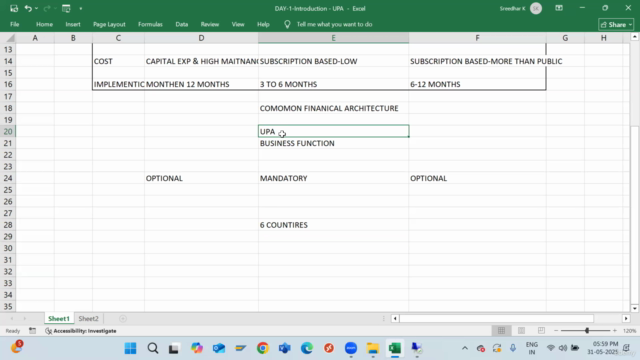
Task: Select the COST cell
Action: click(x=118, y=61)
